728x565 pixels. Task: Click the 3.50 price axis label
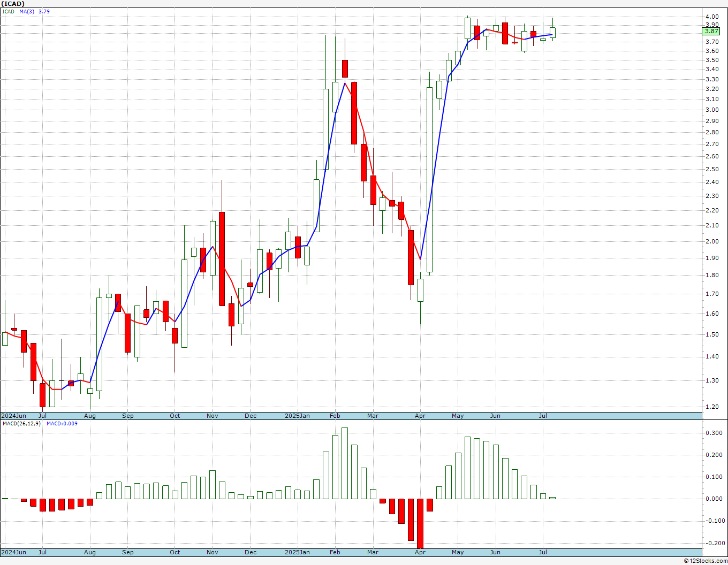tap(712, 60)
